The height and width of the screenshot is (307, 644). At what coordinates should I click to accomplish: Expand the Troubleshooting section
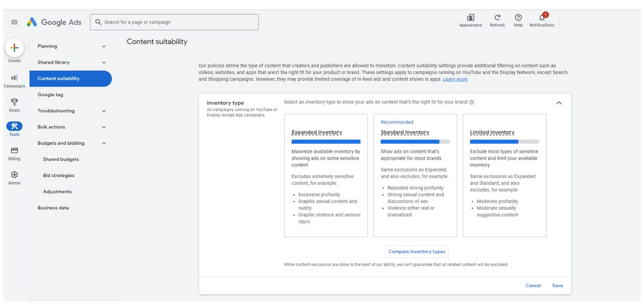(103, 111)
